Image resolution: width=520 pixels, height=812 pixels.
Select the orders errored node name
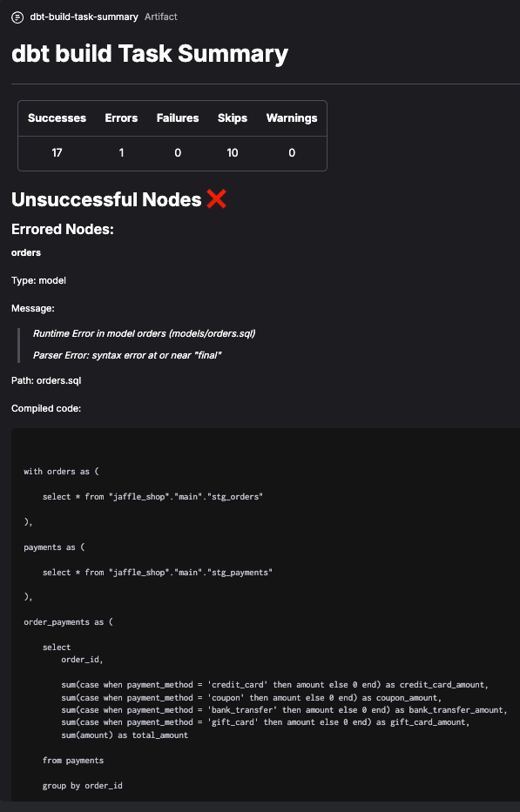click(x=26, y=252)
